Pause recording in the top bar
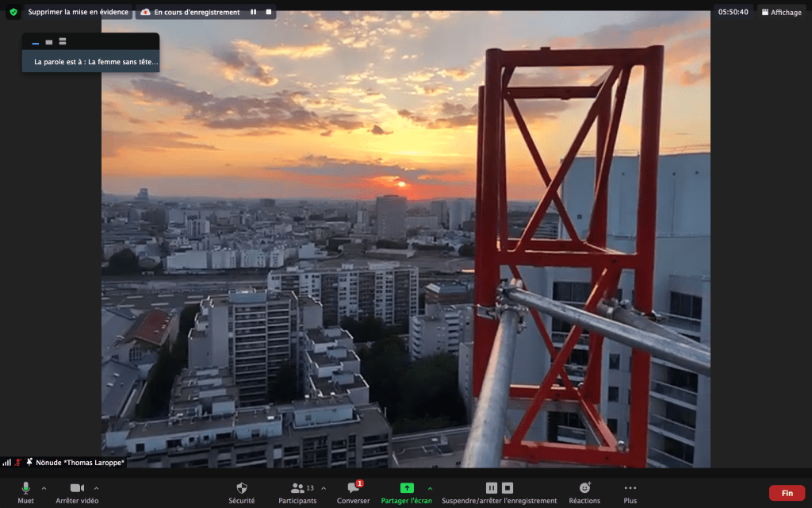 (254, 12)
